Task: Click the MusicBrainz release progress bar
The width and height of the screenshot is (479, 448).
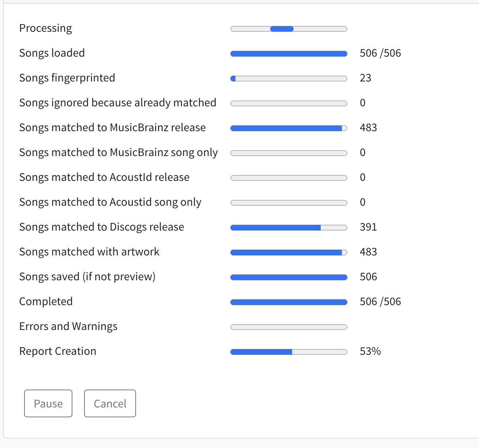Action: (289, 128)
